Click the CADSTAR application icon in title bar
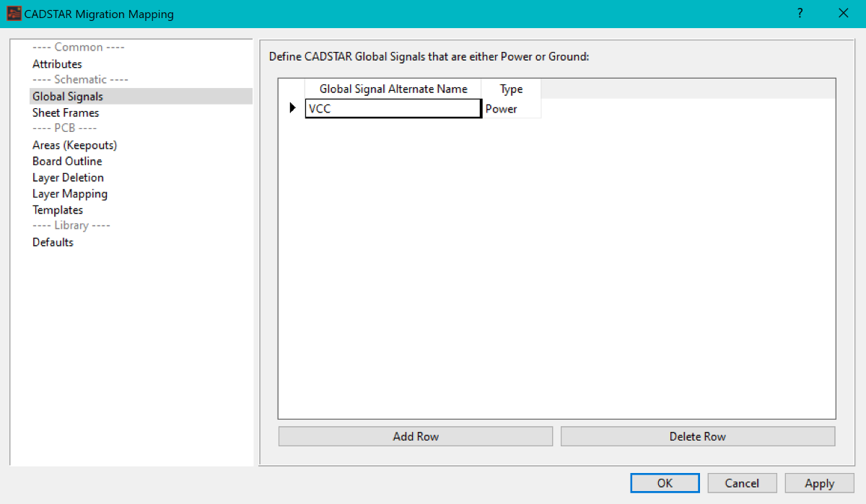866x504 pixels. [x=14, y=14]
